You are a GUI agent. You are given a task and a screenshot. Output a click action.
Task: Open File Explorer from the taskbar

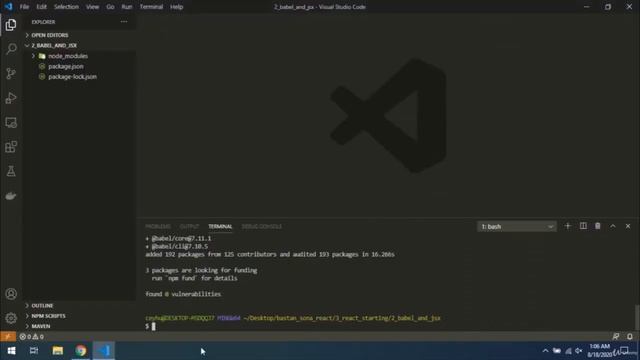pyautogui.click(x=58, y=351)
